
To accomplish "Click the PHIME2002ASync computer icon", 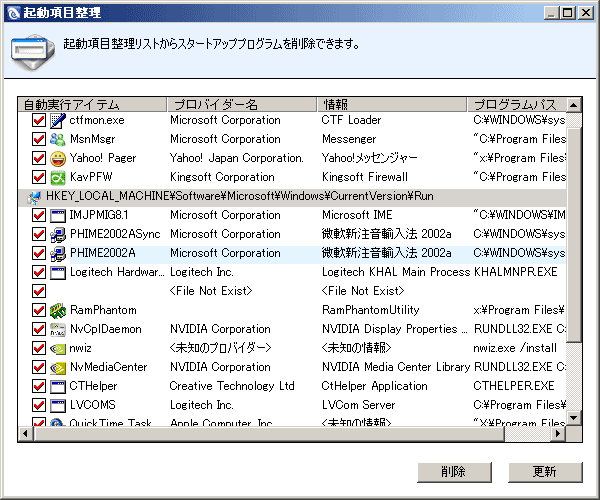I will coord(58,235).
